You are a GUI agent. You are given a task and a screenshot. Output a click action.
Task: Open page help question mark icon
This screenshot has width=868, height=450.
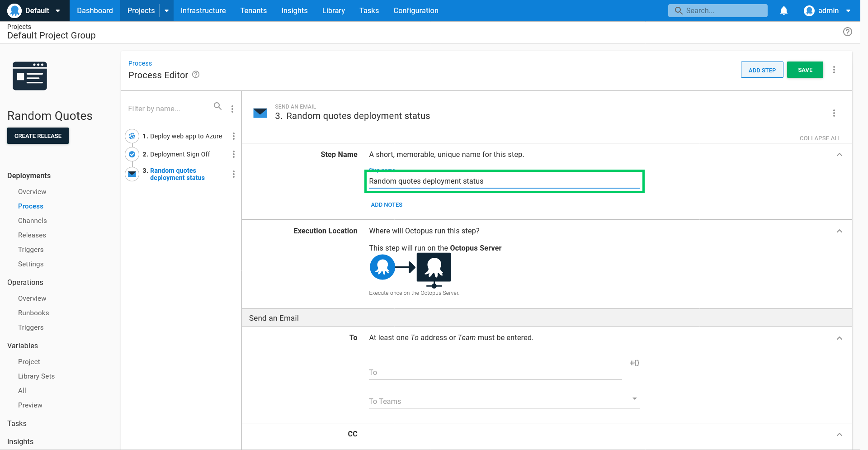click(x=848, y=32)
